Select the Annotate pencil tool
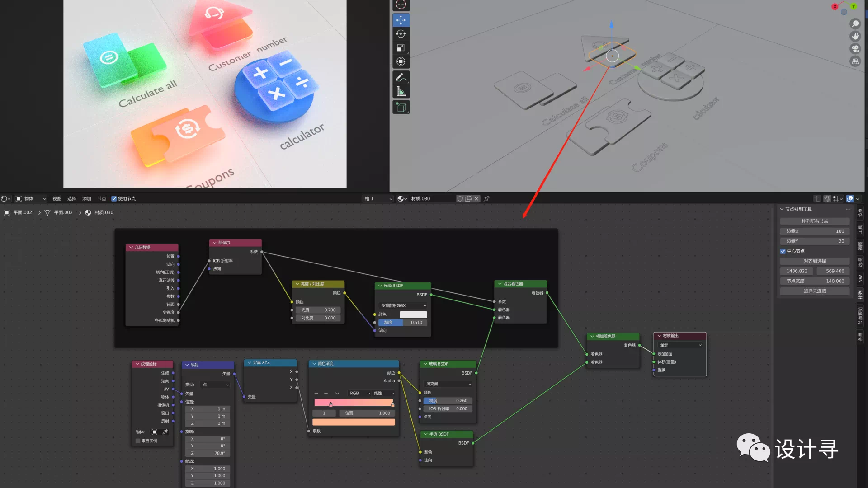 (401, 78)
